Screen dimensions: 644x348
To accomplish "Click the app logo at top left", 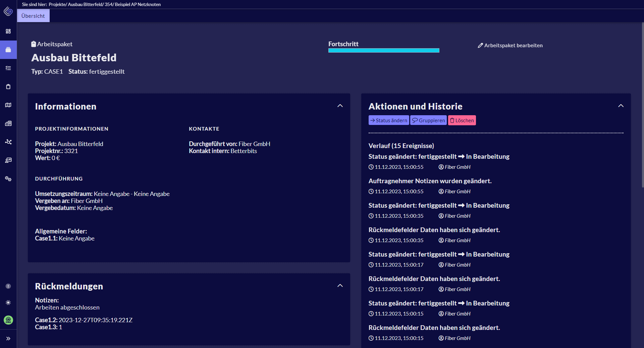I will pos(8,11).
